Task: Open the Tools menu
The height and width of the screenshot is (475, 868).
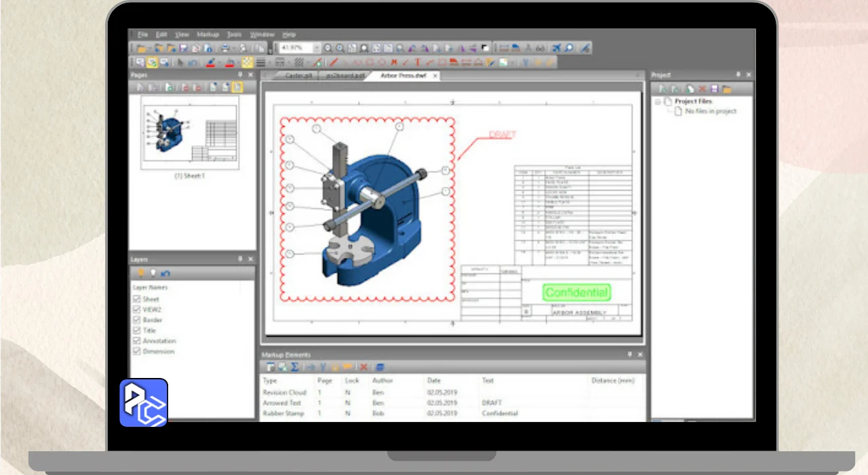Action: click(x=234, y=35)
